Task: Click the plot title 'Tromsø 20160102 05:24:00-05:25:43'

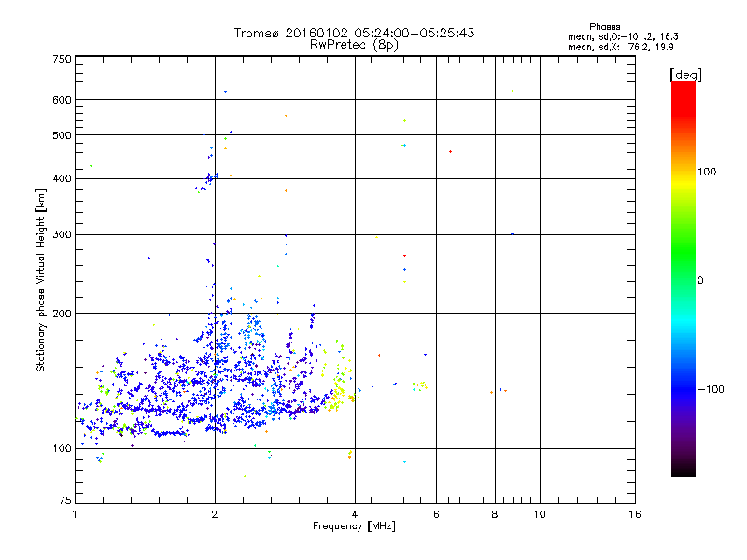Action: pos(355,33)
